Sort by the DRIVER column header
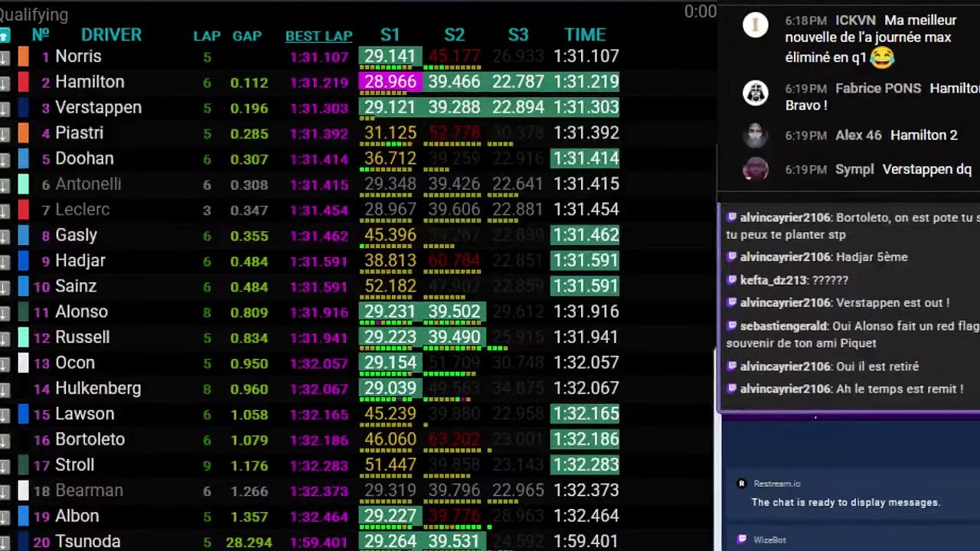 pos(111,35)
